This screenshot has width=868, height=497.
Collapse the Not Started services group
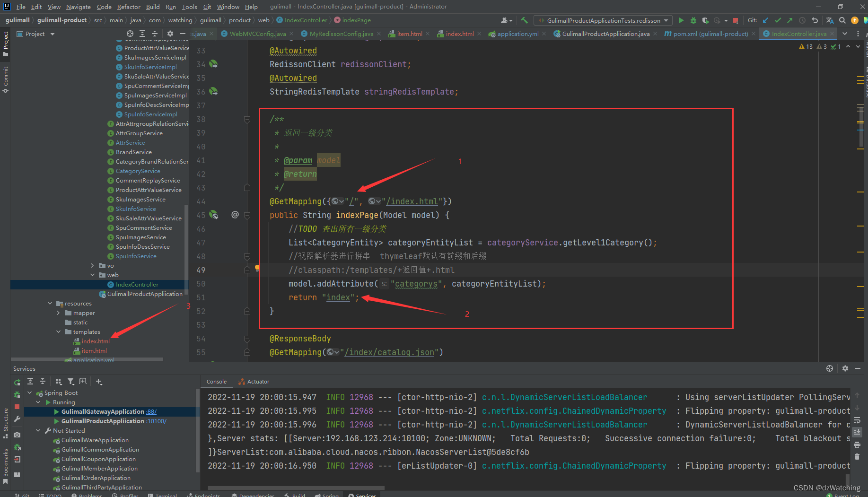[x=38, y=431]
